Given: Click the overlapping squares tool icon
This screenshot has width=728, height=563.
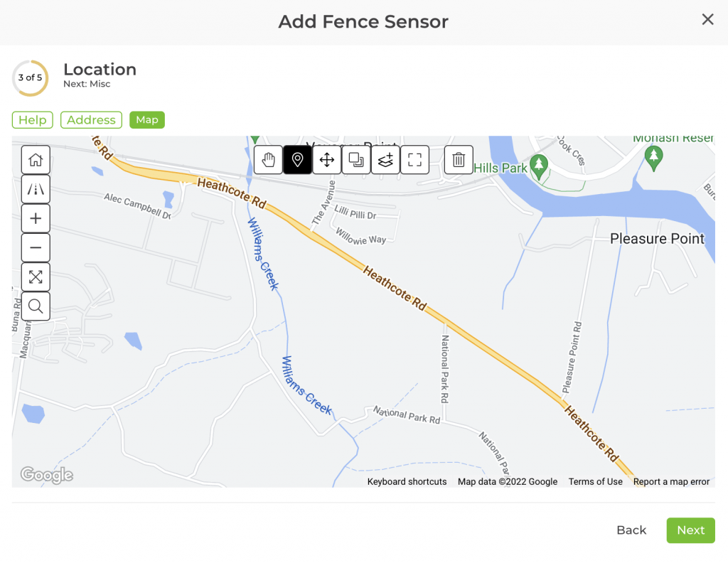Looking at the screenshot, I should [356, 160].
